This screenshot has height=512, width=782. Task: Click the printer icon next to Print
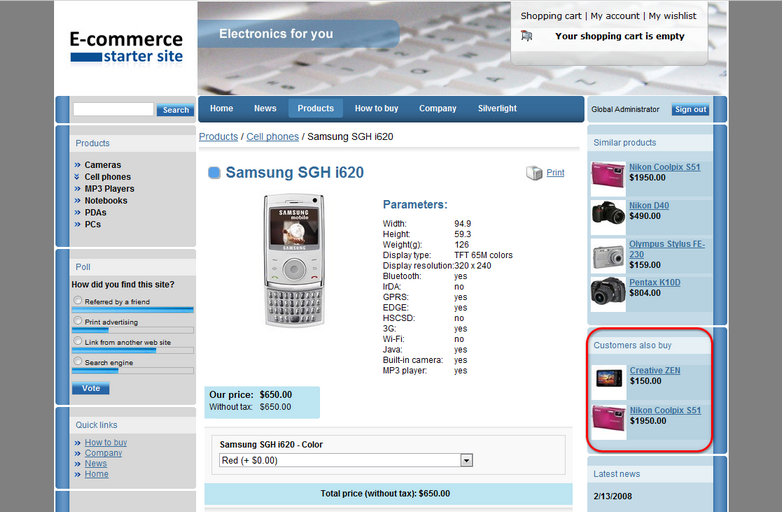(x=534, y=173)
